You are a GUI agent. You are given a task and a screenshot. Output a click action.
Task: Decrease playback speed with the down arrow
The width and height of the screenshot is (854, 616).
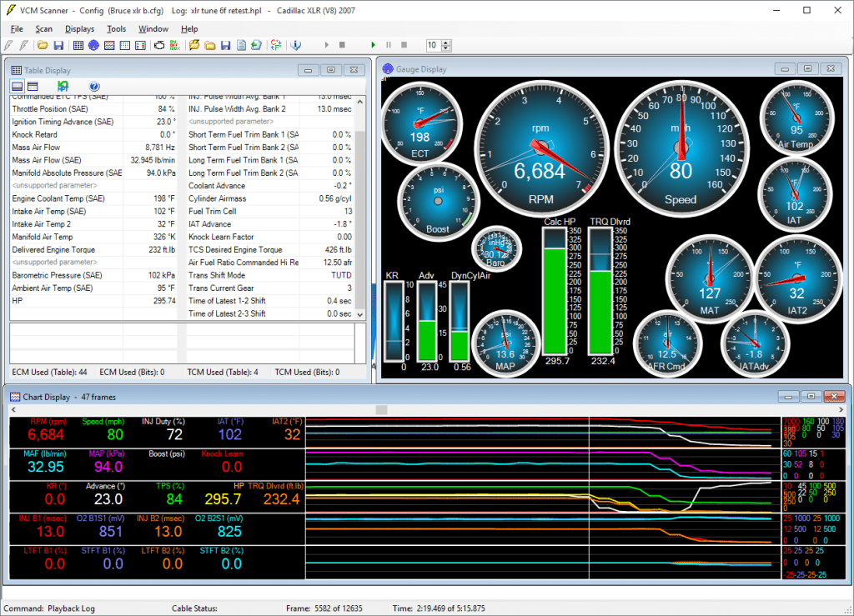point(446,48)
